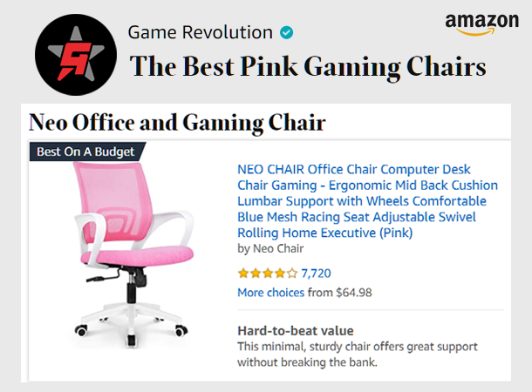Click the first gold star in the rating
This screenshot has height=392, width=532.
(243, 273)
